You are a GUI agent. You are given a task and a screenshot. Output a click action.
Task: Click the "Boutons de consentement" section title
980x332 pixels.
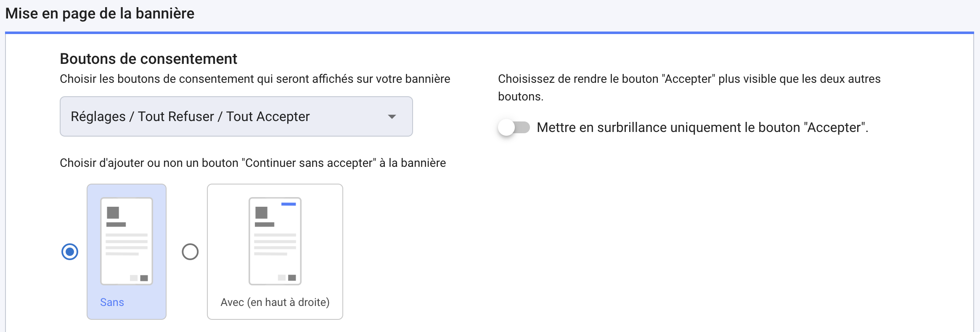148,58
